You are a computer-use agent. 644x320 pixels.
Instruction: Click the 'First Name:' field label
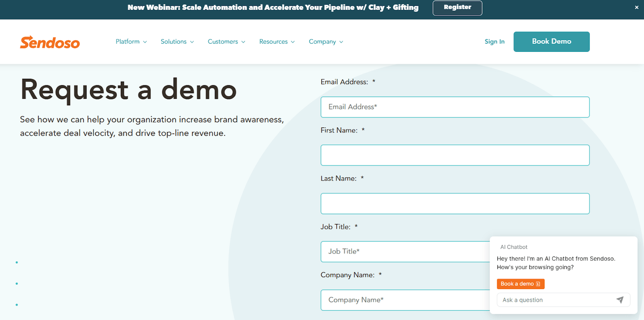coord(343,130)
